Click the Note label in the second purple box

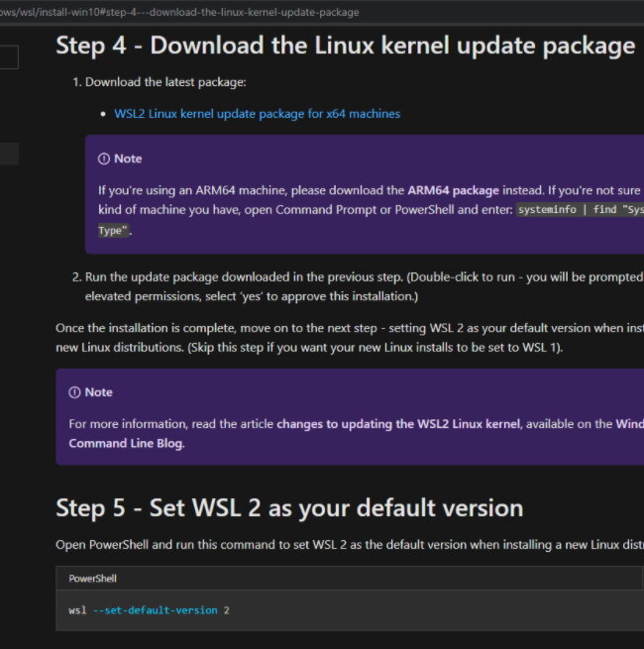pyautogui.click(x=98, y=392)
